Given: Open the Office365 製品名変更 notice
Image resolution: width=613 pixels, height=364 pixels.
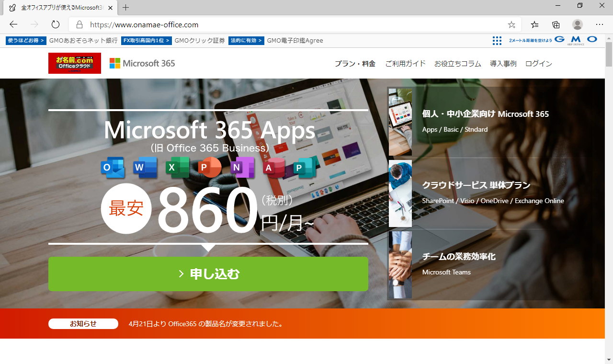Looking at the screenshot, I should tap(206, 324).
